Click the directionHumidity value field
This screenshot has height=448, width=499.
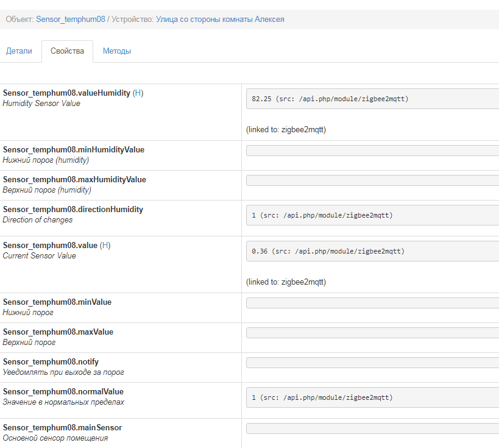(372, 215)
